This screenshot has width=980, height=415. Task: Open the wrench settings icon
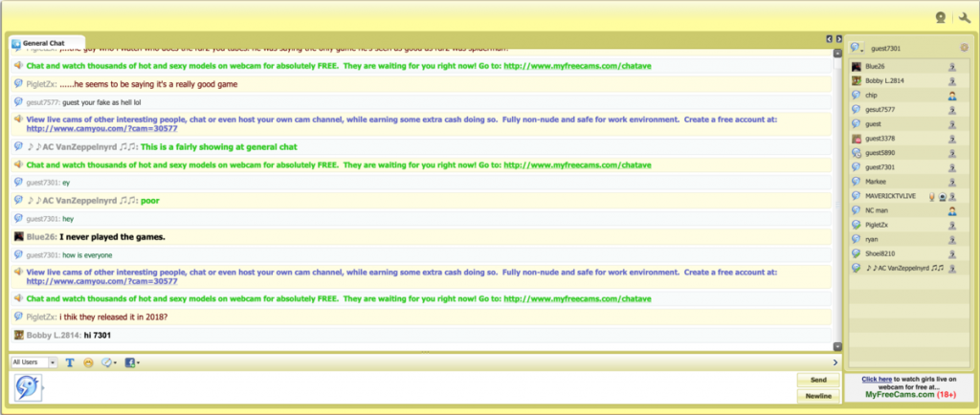964,16
